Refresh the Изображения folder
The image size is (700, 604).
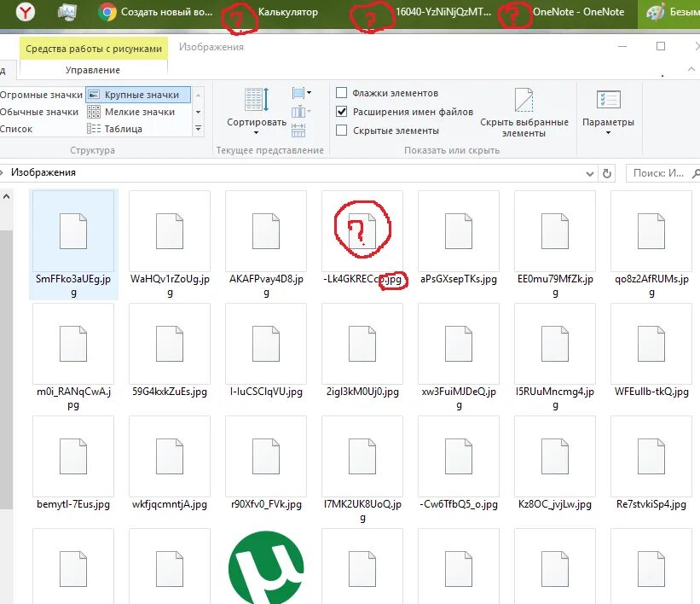pyautogui.click(x=607, y=173)
